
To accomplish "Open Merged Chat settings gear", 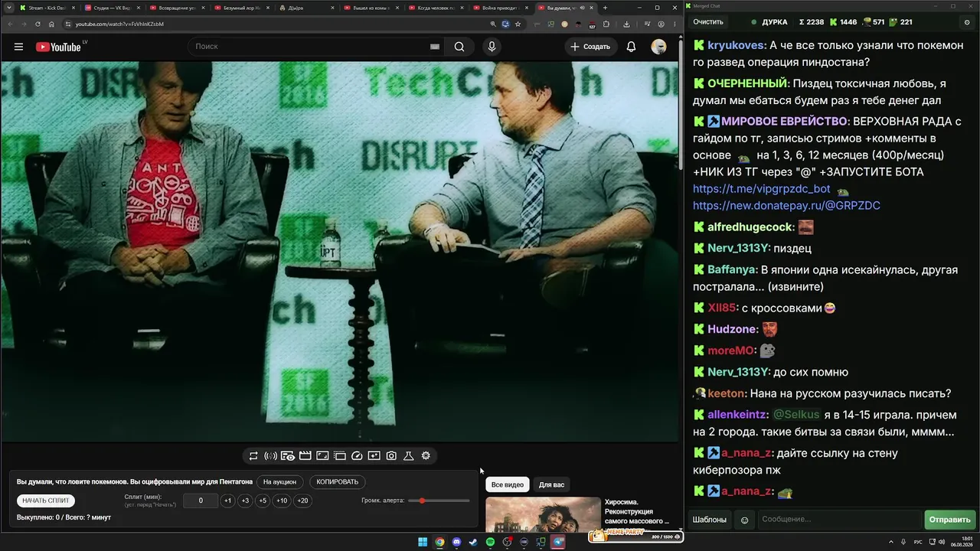I will click(967, 22).
